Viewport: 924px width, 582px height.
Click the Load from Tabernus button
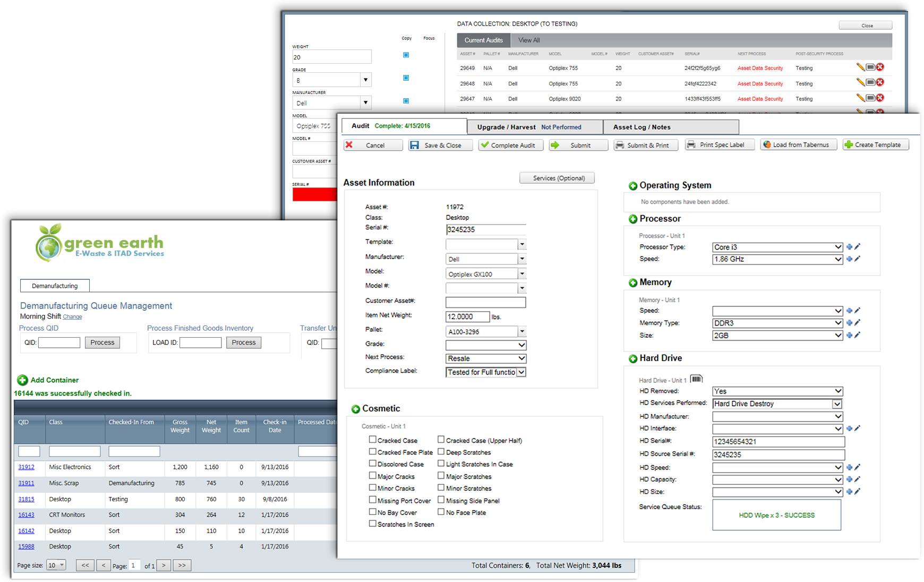coord(798,144)
